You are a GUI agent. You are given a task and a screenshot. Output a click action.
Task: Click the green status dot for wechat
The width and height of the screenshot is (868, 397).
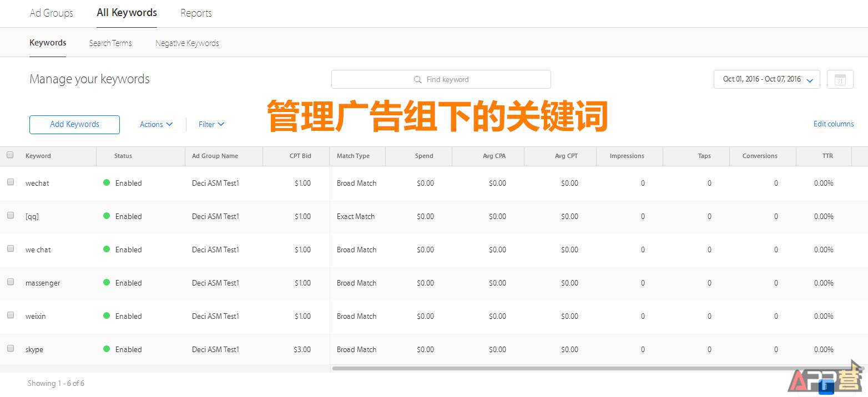coord(107,182)
